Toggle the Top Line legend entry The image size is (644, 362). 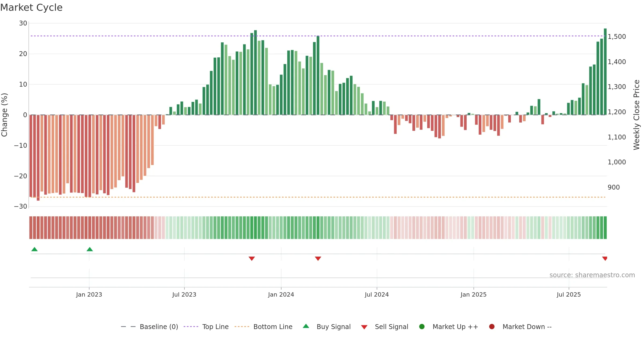pos(206,327)
